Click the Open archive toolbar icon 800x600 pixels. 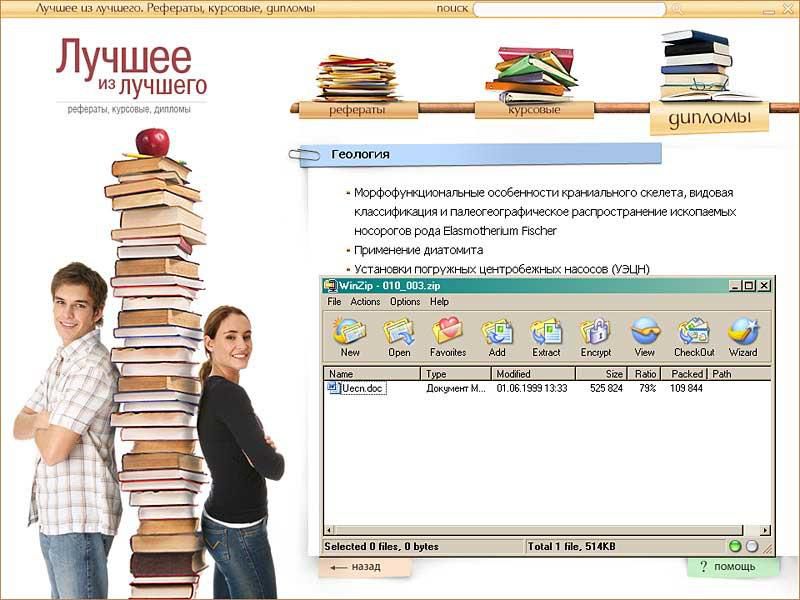399,334
